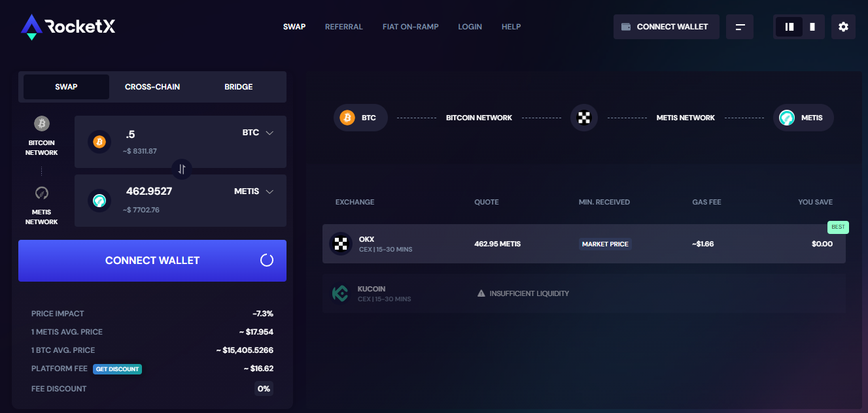Click the Get Discount badge
The width and height of the screenshot is (868, 413).
tap(117, 369)
